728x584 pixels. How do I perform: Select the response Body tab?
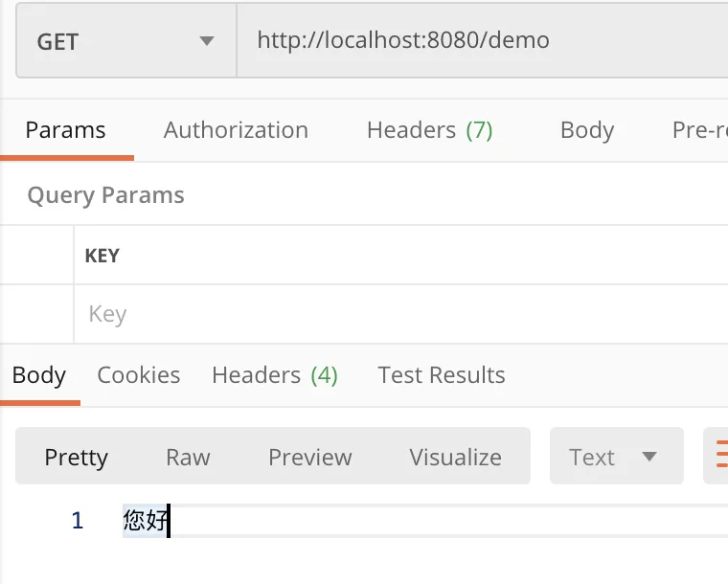pyautogui.click(x=39, y=375)
